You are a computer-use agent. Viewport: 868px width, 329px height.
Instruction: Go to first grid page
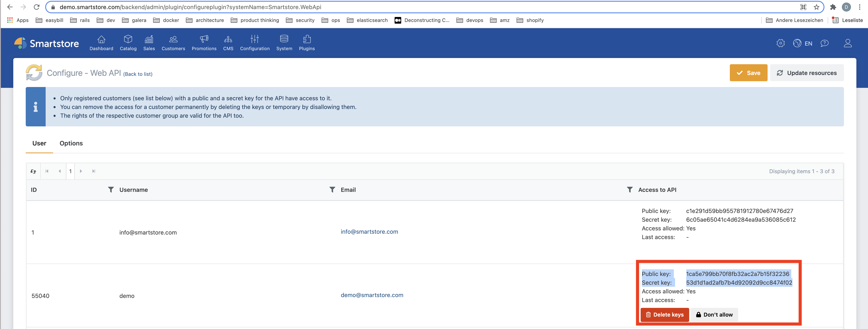click(x=47, y=171)
